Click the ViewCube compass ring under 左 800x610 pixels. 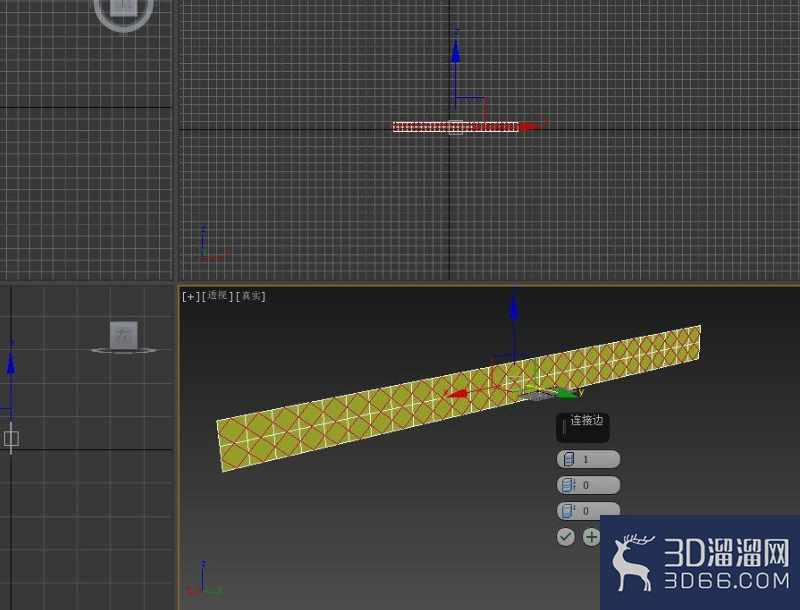pyautogui.click(x=124, y=350)
